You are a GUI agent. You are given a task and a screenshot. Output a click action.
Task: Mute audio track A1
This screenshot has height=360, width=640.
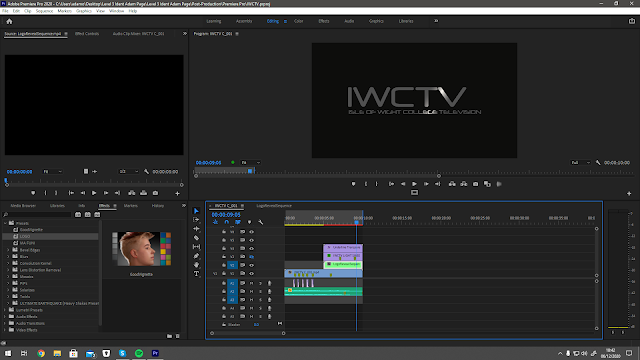point(251,283)
